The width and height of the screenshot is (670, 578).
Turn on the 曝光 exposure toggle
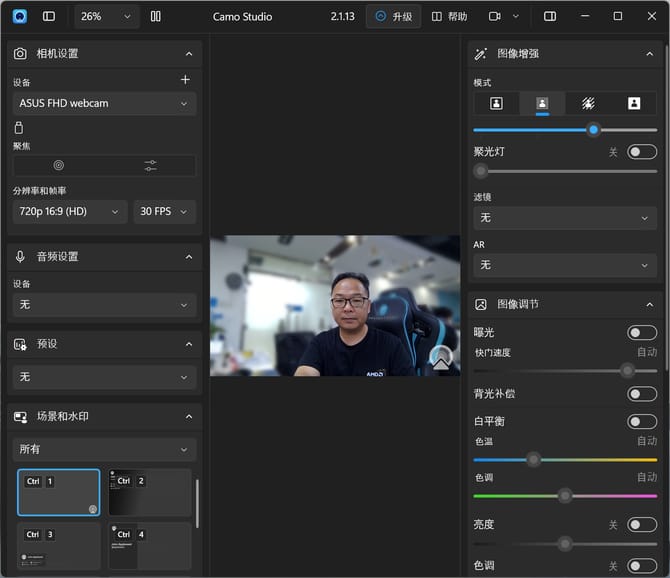(x=641, y=333)
